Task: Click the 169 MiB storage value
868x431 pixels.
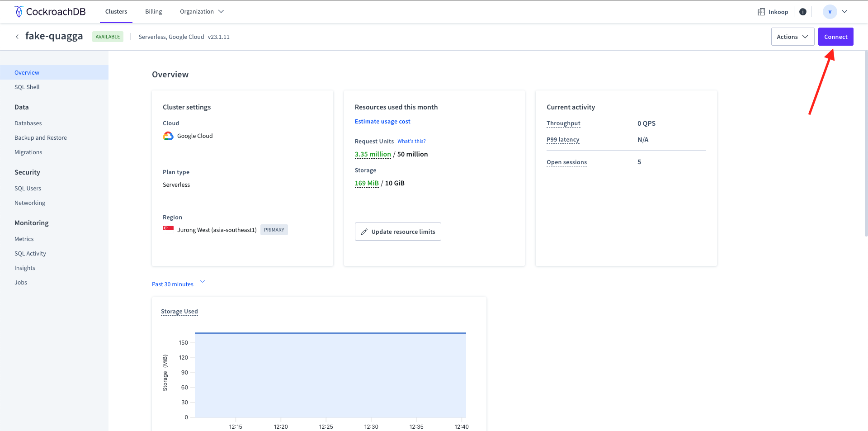Action: pos(367,183)
